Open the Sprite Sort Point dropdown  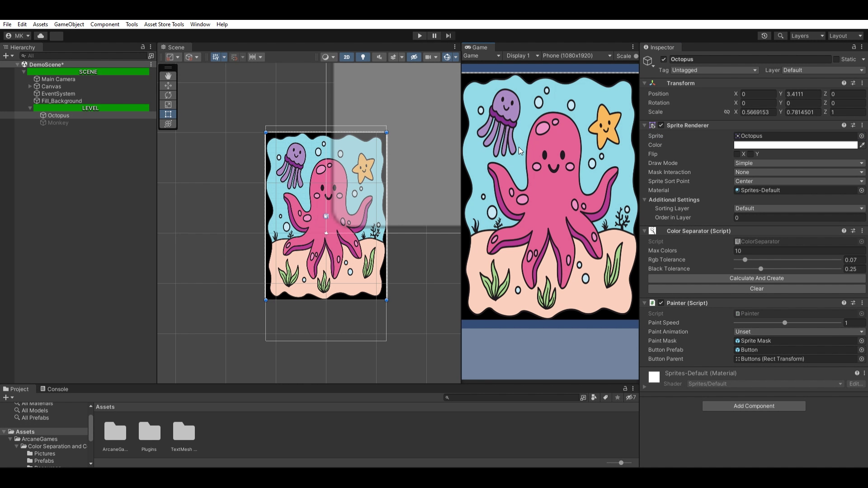pyautogui.click(x=799, y=181)
